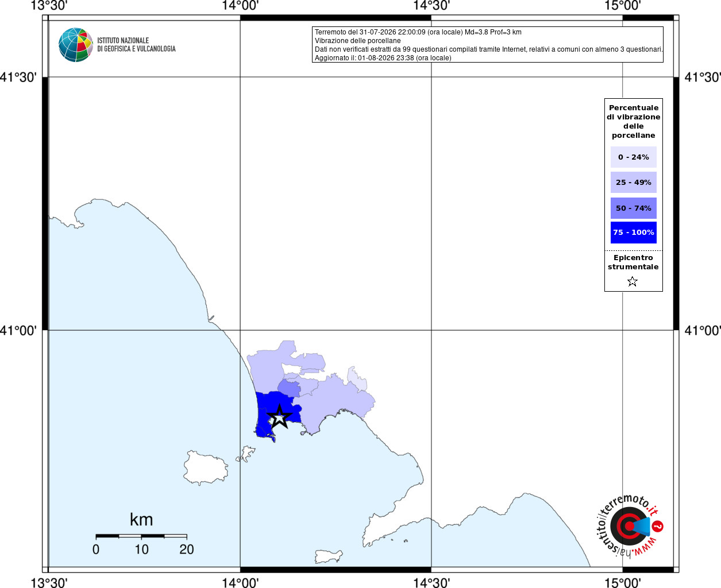Click the bottom axis label 14°30'

pyautogui.click(x=431, y=582)
